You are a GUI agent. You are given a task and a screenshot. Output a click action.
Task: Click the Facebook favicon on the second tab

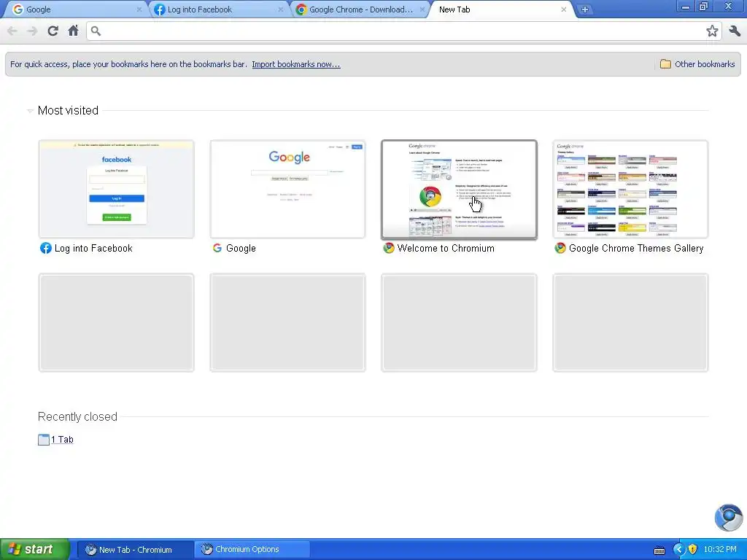[x=160, y=9]
